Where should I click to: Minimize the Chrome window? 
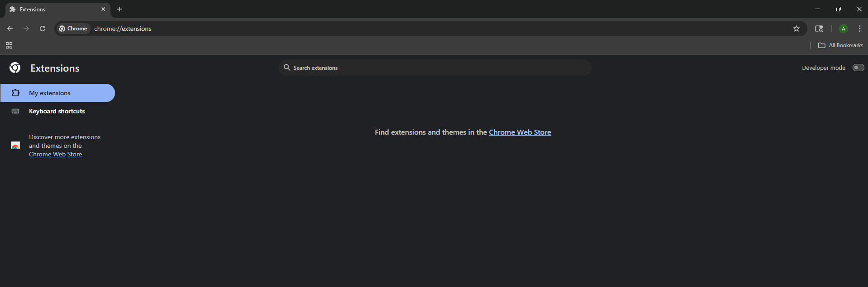click(818, 9)
